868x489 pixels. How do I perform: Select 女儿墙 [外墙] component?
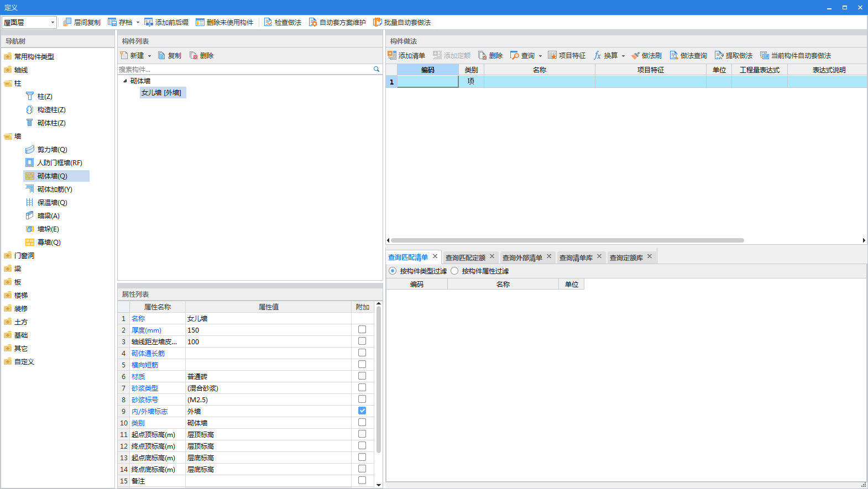(x=161, y=93)
